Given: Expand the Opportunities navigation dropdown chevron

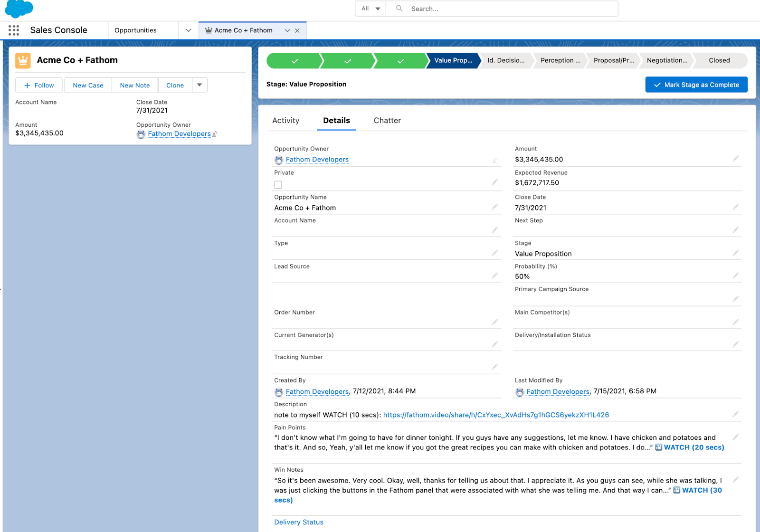Looking at the screenshot, I should coord(189,30).
